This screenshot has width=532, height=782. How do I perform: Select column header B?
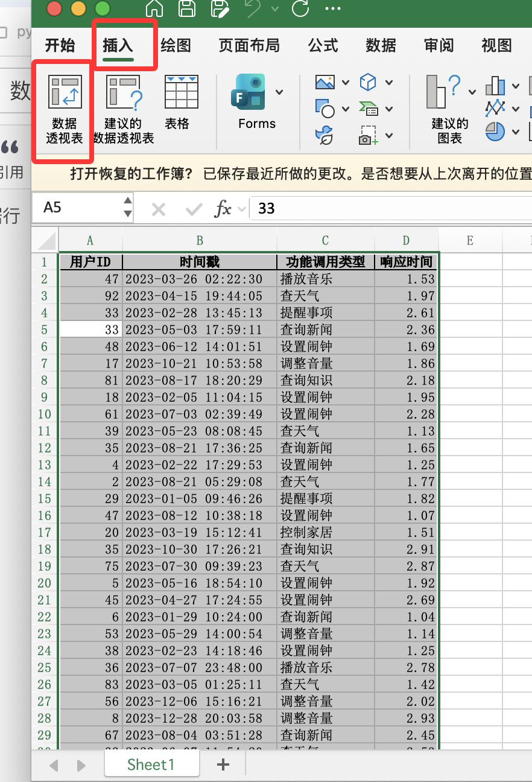pyautogui.click(x=200, y=241)
